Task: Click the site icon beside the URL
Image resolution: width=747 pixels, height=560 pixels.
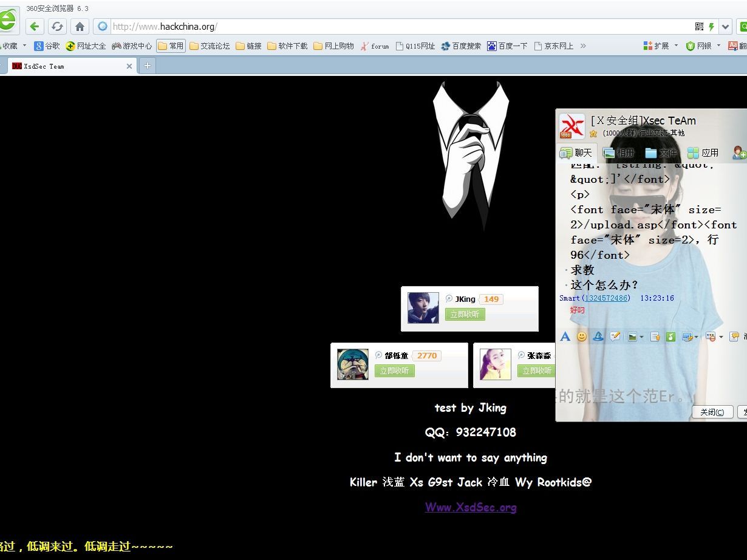Action: tap(103, 26)
